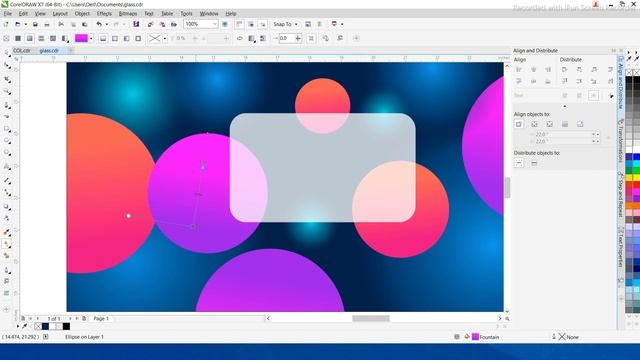
Task: Click the Cut scissors icon
Action: (x=61, y=24)
